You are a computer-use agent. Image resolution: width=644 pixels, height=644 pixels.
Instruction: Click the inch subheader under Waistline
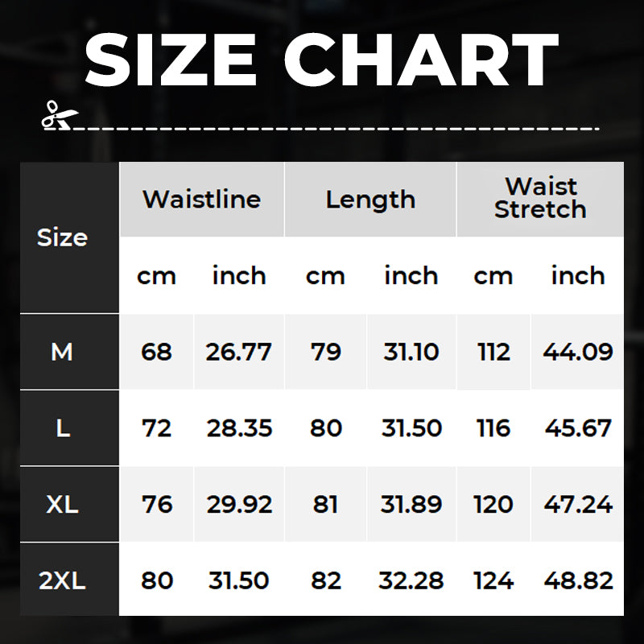[x=239, y=276]
